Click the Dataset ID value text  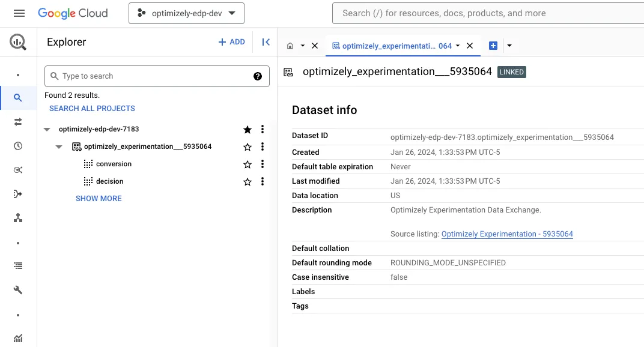pos(502,137)
